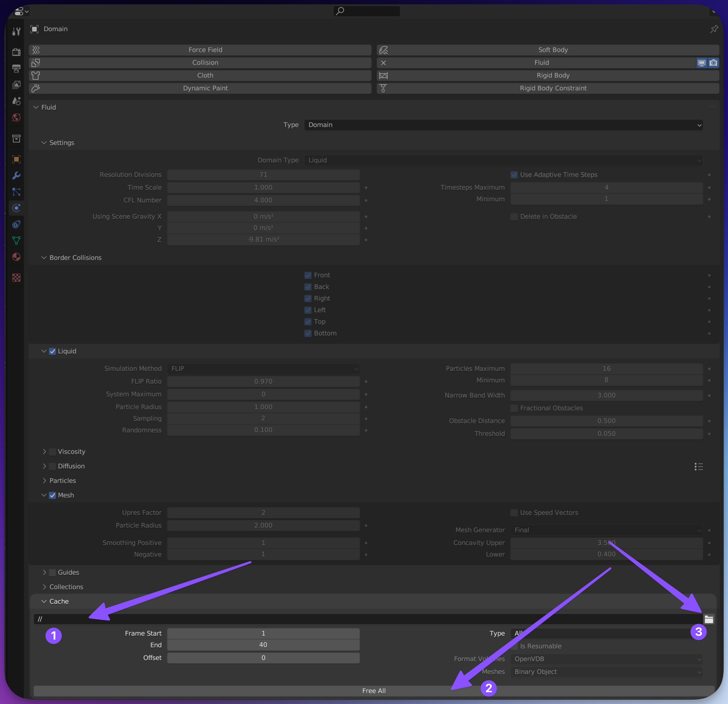Open the Tool properties tab
Screen dimensions: 728x704
click(16, 32)
